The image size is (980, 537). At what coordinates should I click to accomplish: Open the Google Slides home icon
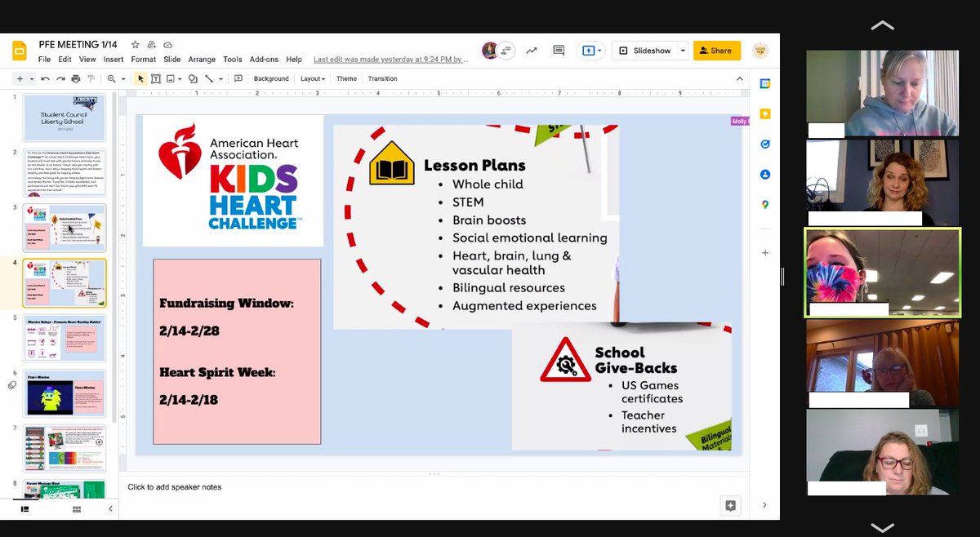pyautogui.click(x=20, y=51)
